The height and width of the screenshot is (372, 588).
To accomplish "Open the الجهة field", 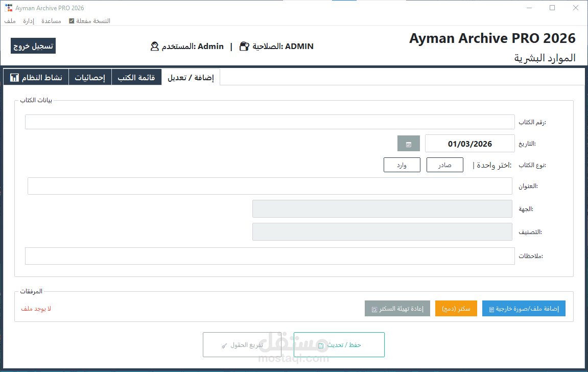I will pos(382,209).
